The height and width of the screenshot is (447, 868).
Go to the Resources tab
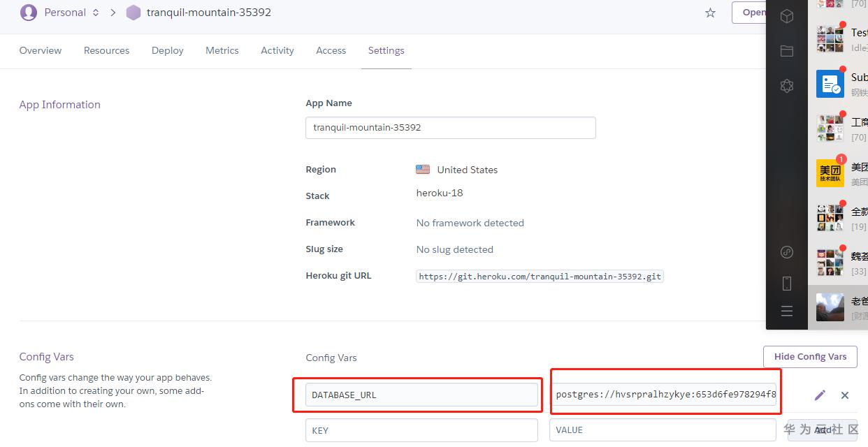(x=106, y=50)
